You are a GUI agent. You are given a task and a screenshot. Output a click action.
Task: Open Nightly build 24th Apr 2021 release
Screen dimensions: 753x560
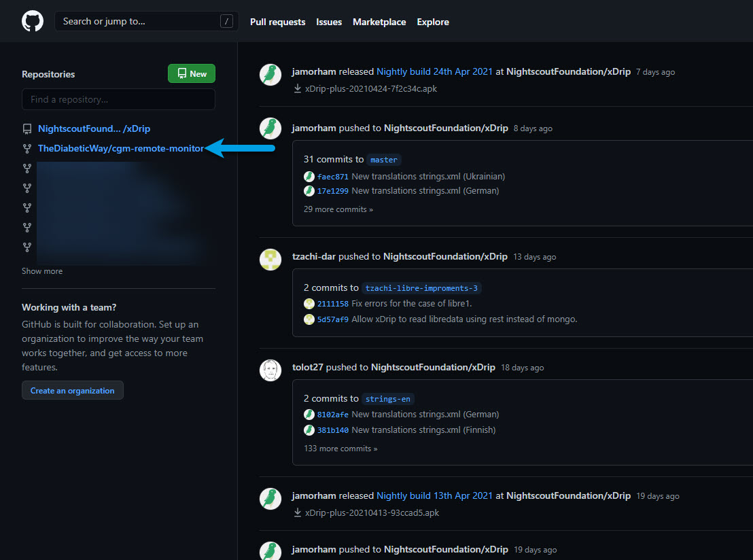434,71
